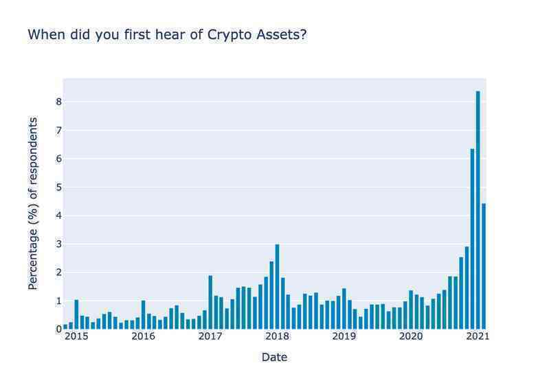Select the first 2015 bar reaching 1 percent
Image resolution: width=549 pixels, height=392 pixels.
[x=76, y=314]
